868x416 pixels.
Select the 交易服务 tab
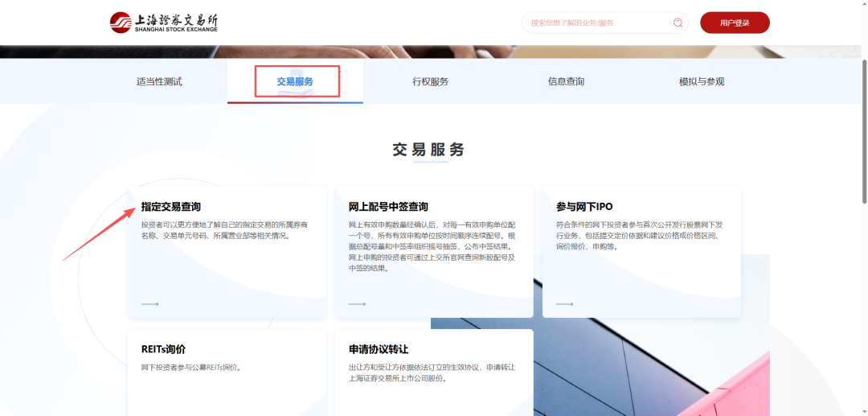tap(295, 81)
